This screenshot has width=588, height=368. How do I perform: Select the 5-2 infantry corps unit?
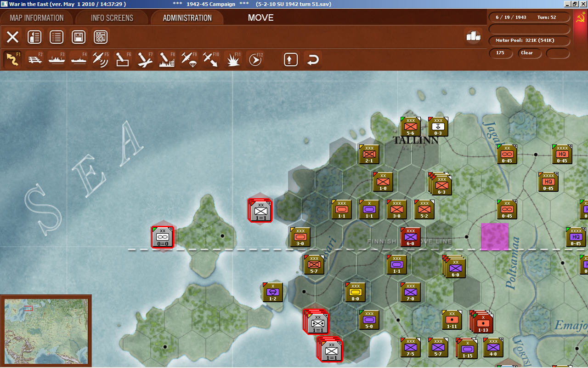coord(424,209)
